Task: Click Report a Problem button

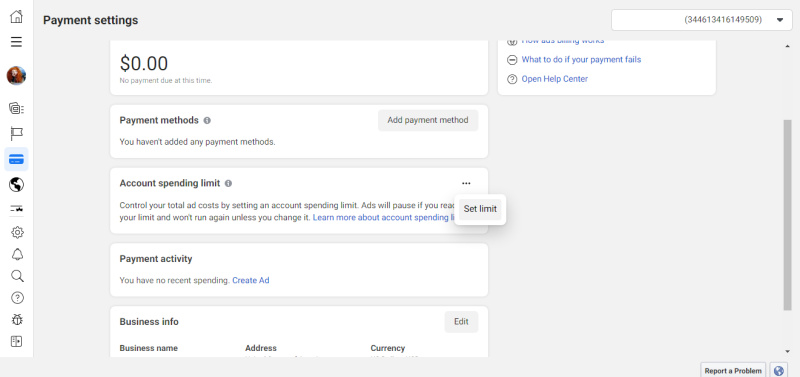Action: pos(733,371)
